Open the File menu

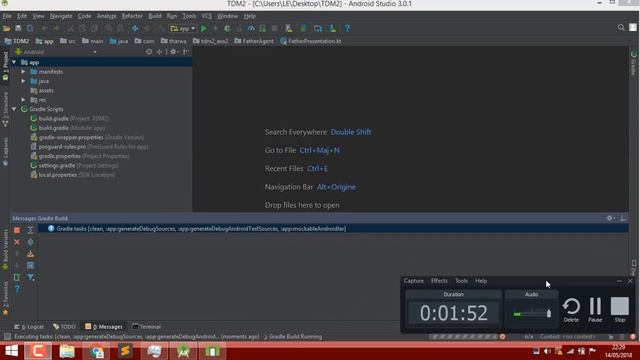click(x=7, y=16)
